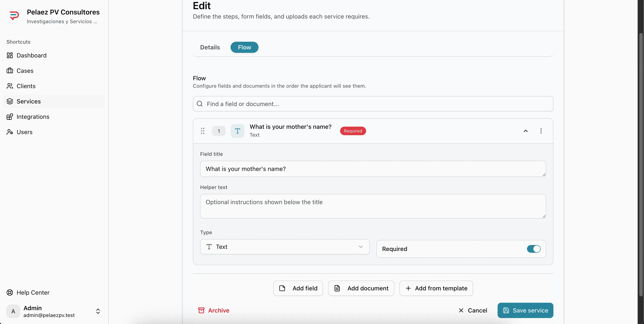Open the Clients section
Viewport: 644px width, 324px height.
26,86
